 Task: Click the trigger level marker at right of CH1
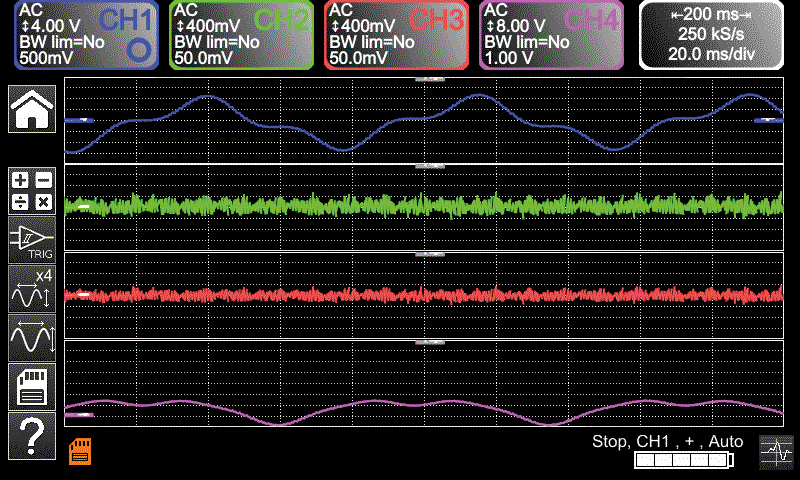pos(768,119)
